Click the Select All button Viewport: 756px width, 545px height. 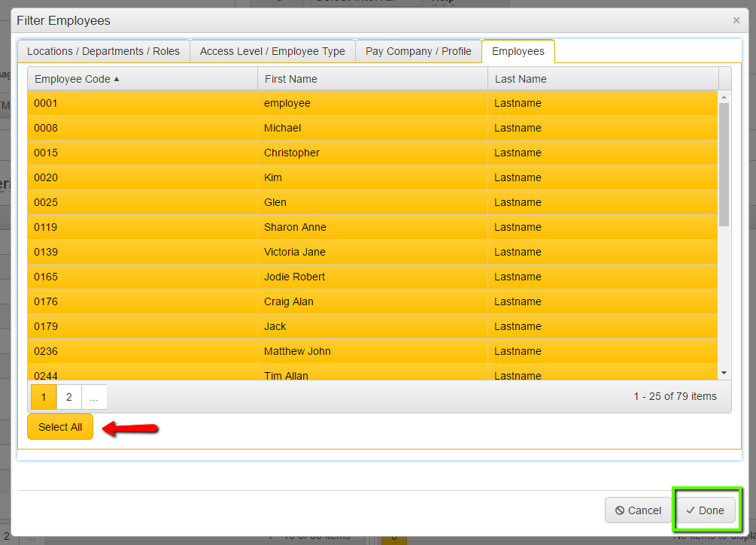point(60,427)
